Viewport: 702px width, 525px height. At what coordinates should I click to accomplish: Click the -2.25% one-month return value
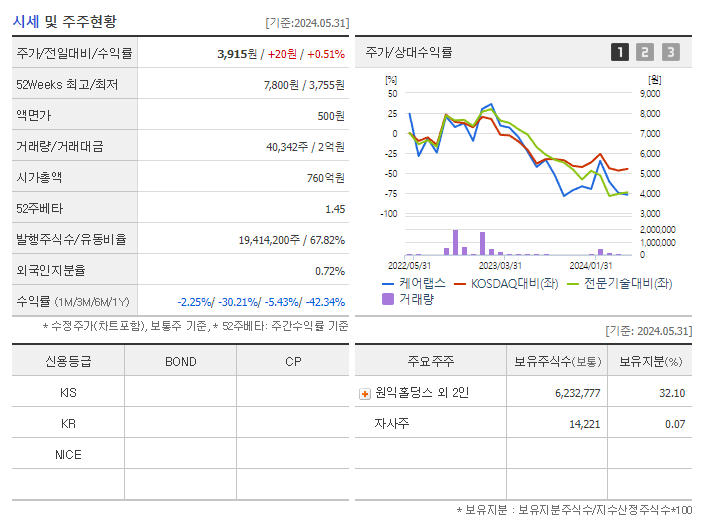coord(194,302)
